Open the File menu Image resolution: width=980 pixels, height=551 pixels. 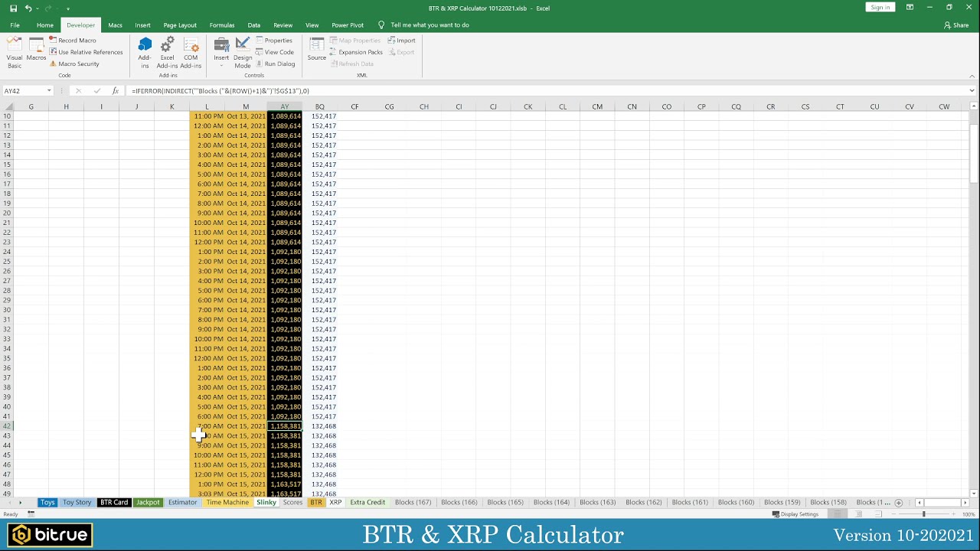click(15, 25)
